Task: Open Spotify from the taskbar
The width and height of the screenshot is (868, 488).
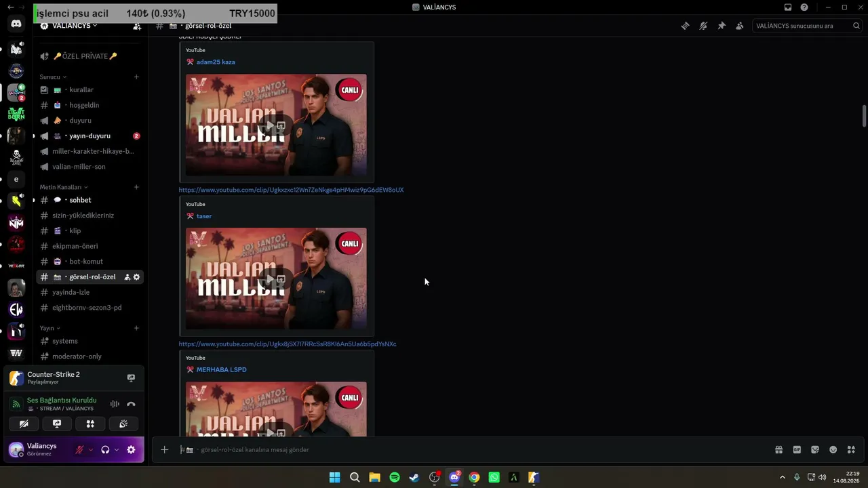Action: 395,478
